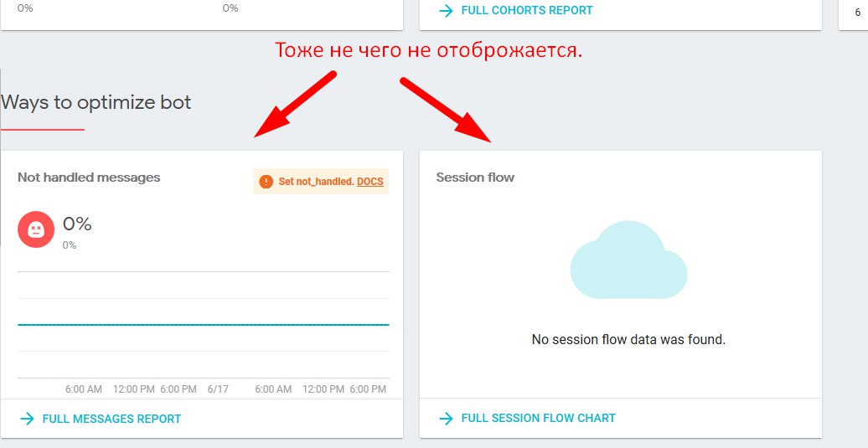Open the Full Cohorts Report link

[526, 10]
